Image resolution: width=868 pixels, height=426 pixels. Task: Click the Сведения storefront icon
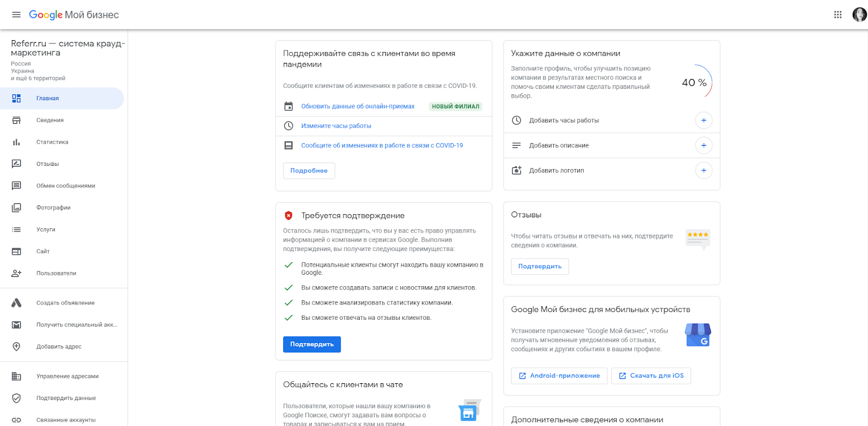click(16, 120)
